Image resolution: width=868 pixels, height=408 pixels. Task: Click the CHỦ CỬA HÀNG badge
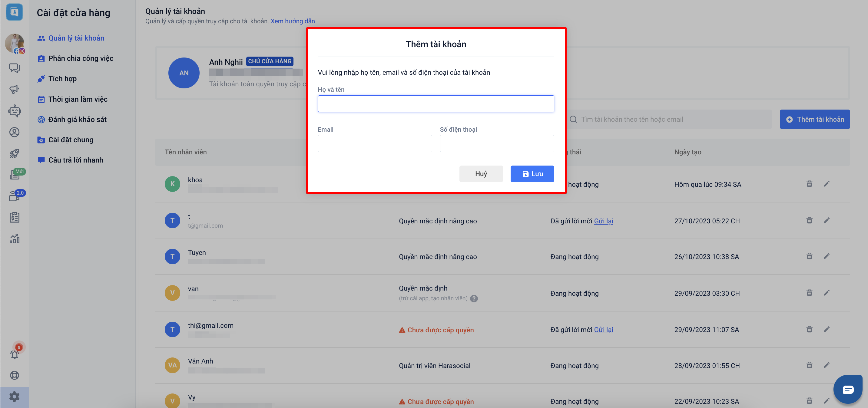270,61
